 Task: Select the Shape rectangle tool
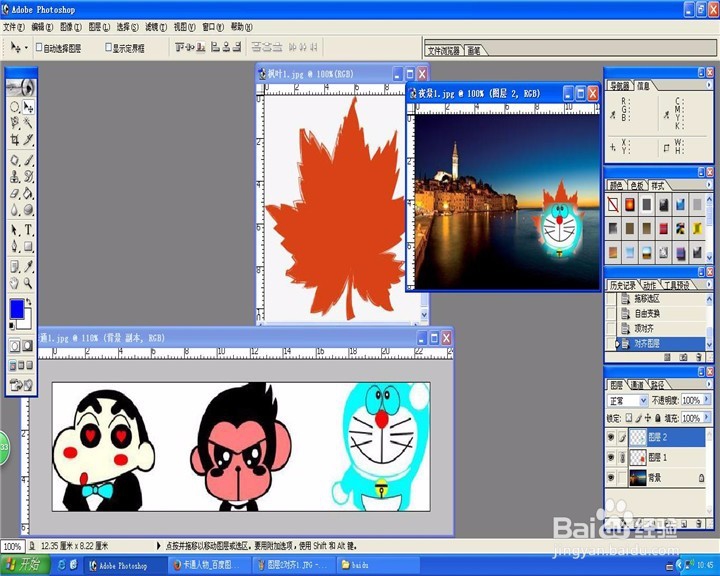pos(28,246)
